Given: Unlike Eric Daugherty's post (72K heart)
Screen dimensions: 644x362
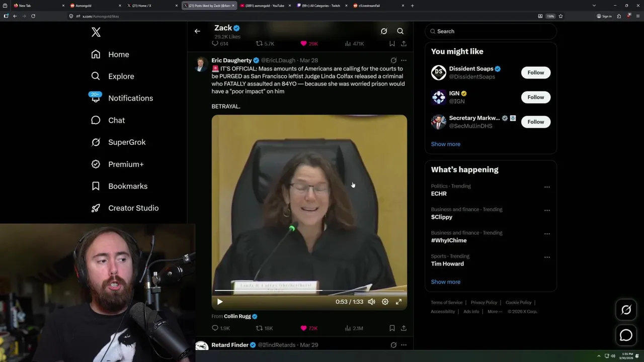Looking at the screenshot, I should click(309, 328).
